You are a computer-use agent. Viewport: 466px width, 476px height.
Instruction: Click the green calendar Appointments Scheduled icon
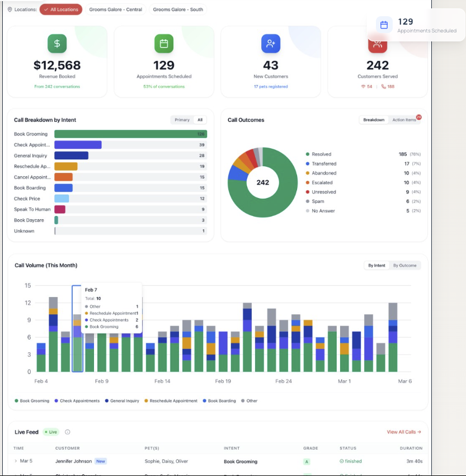pos(164,44)
